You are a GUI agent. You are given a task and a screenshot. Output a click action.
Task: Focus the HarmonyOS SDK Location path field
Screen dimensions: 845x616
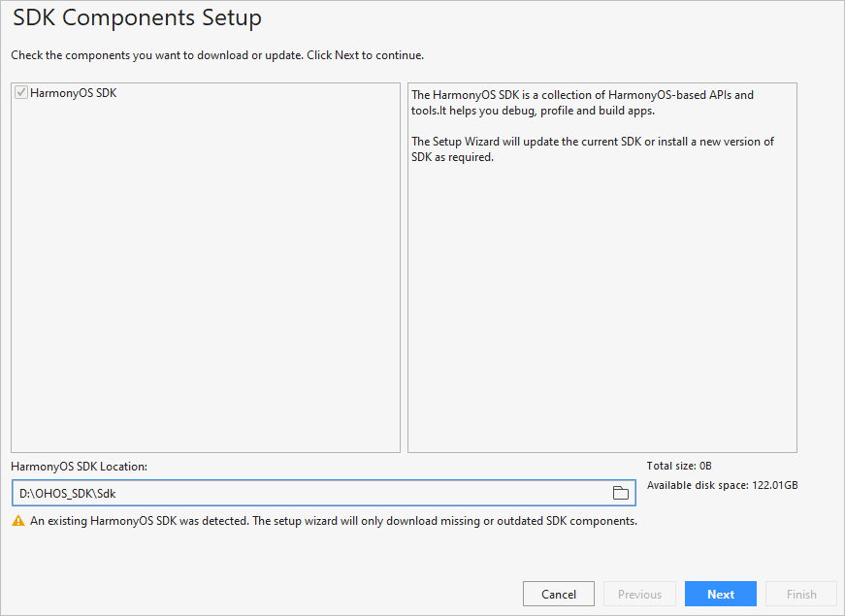323,493
